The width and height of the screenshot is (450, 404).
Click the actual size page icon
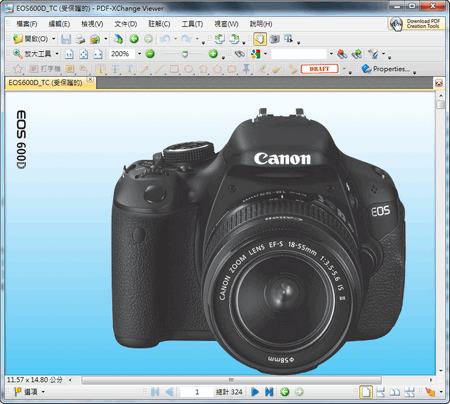coord(69,54)
